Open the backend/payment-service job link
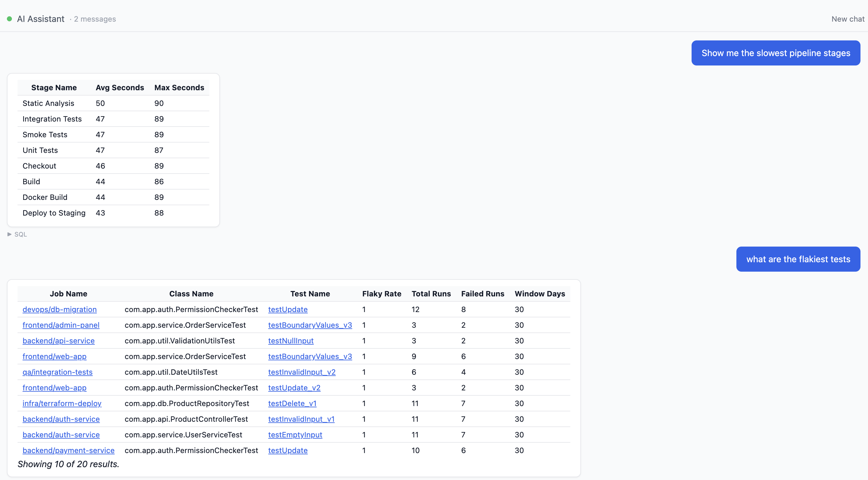The image size is (868, 480). click(68, 450)
